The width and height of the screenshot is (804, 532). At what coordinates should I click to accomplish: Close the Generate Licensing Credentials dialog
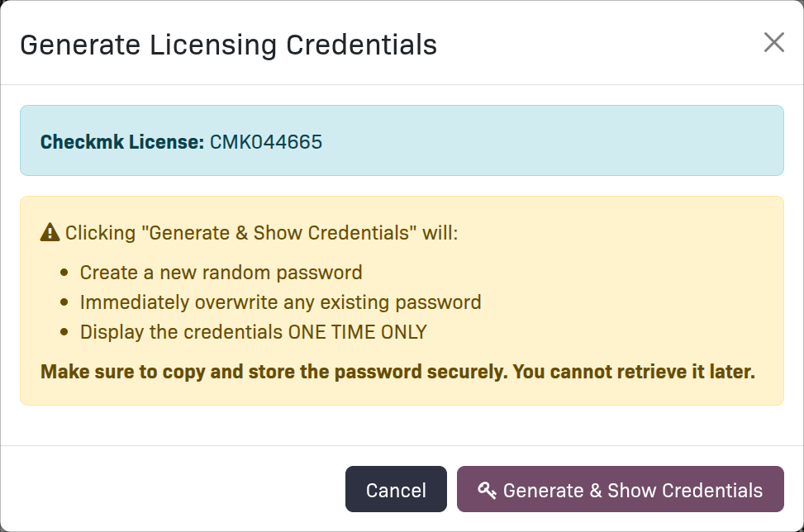(773, 43)
